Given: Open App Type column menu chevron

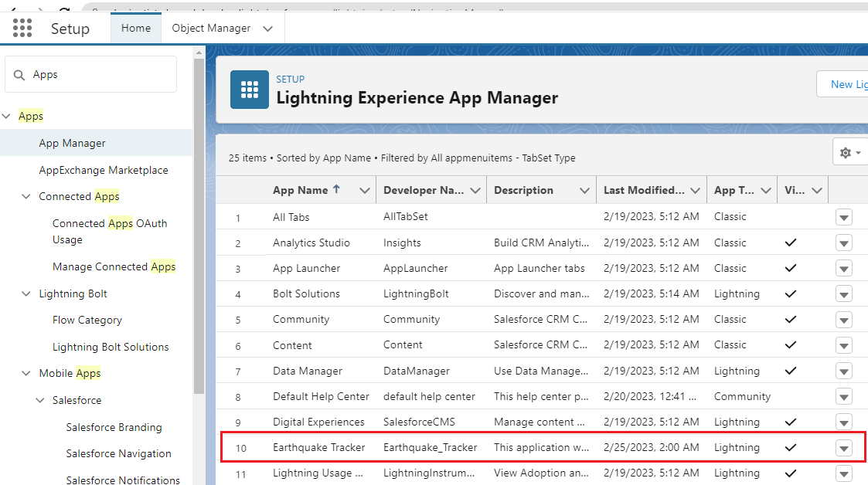Looking at the screenshot, I should [x=766, y=190].
